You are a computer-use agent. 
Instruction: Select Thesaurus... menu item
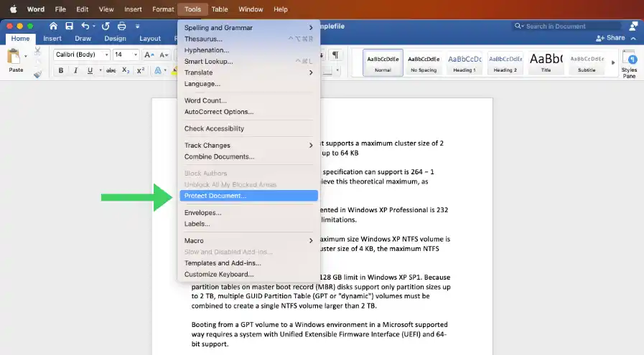[249, 39]
